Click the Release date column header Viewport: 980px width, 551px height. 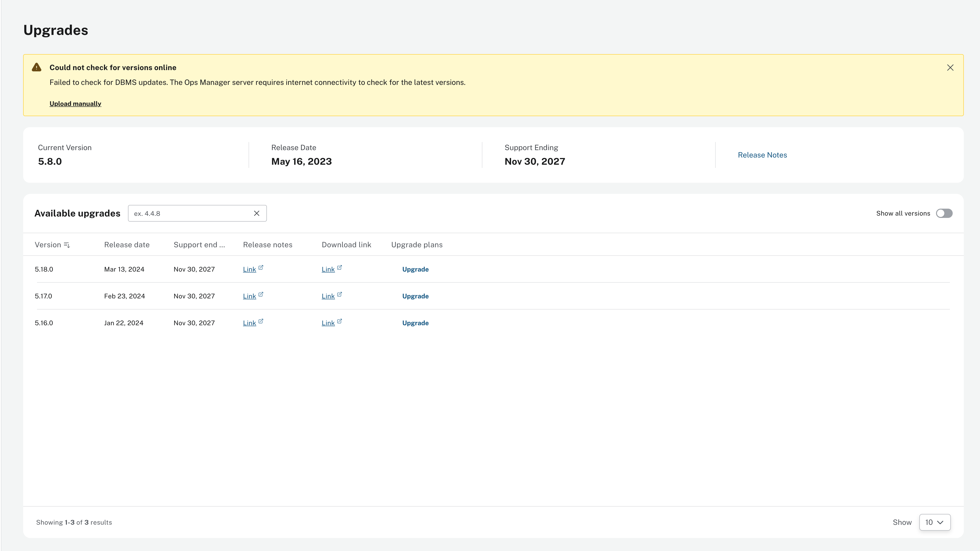tap(127, 245)
